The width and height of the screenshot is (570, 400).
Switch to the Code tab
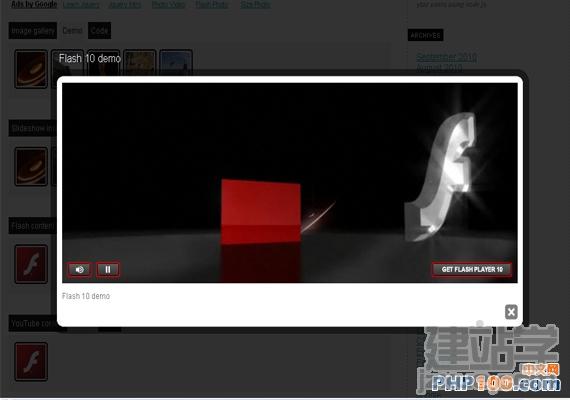click(x=99, y=31)
